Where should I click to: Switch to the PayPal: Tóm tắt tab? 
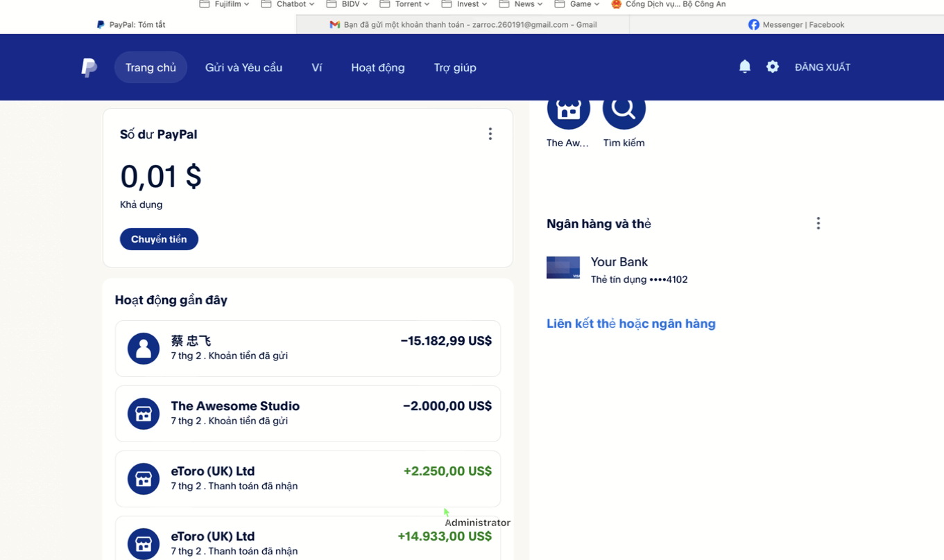tap(148, 24)
